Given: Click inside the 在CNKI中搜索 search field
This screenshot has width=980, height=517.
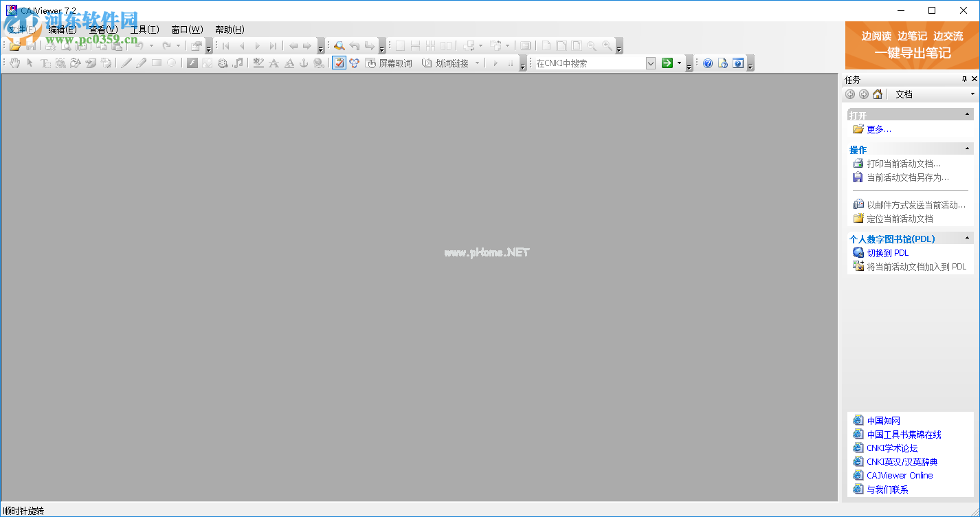Looking at the screenshot, I should [x=590, y=63].
